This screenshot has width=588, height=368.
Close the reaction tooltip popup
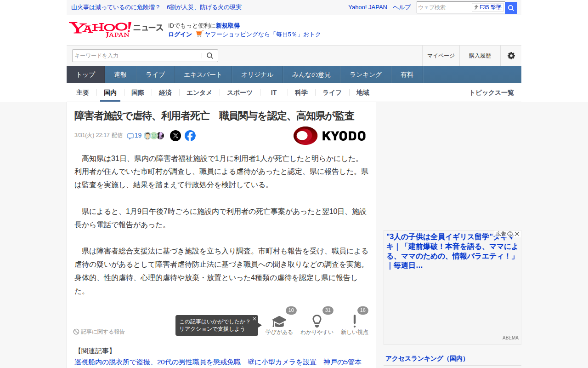[254, 319]
